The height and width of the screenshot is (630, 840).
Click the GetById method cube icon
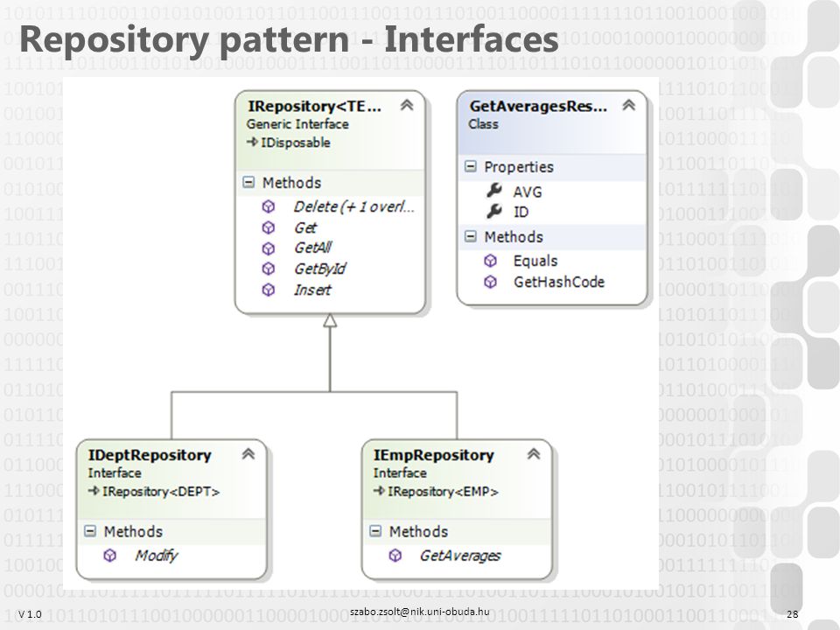pos(269,269)
